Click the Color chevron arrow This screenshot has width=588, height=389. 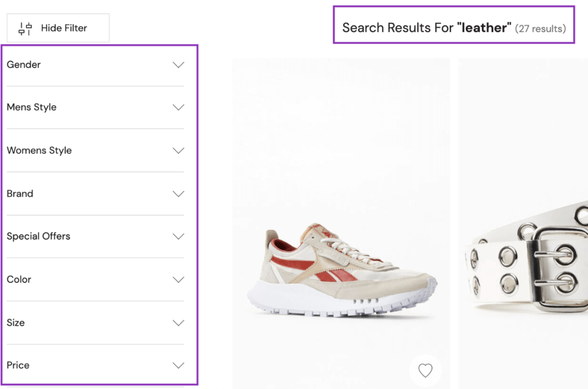(x=178, y=279)
